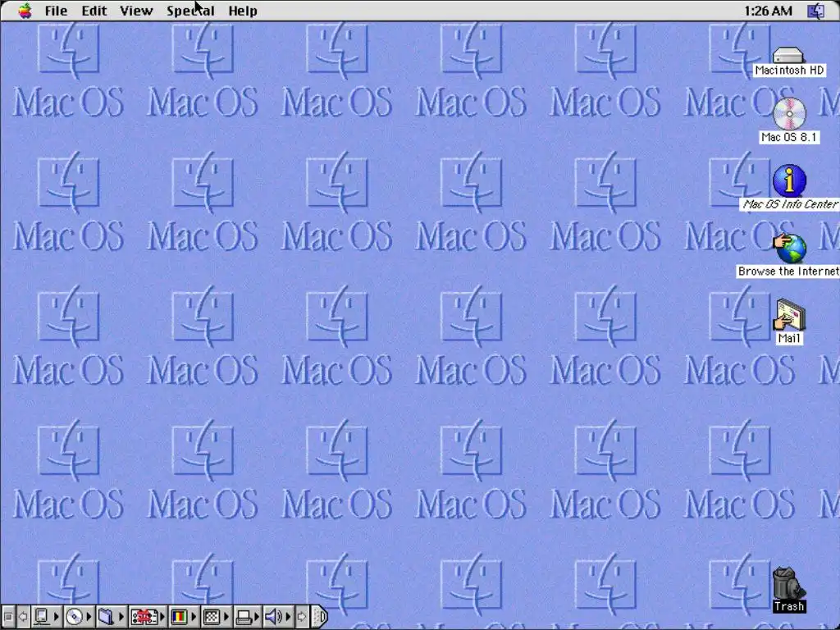Open the red Location Manager Control Strip module

point(144,617)
